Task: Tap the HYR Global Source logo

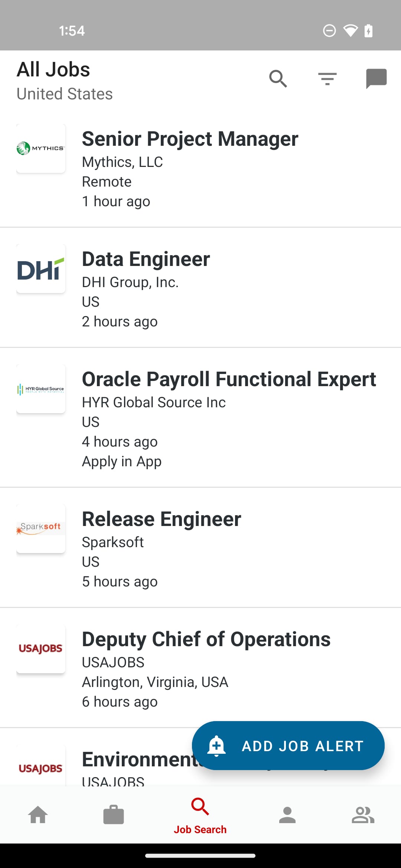Action: (41, 389)
